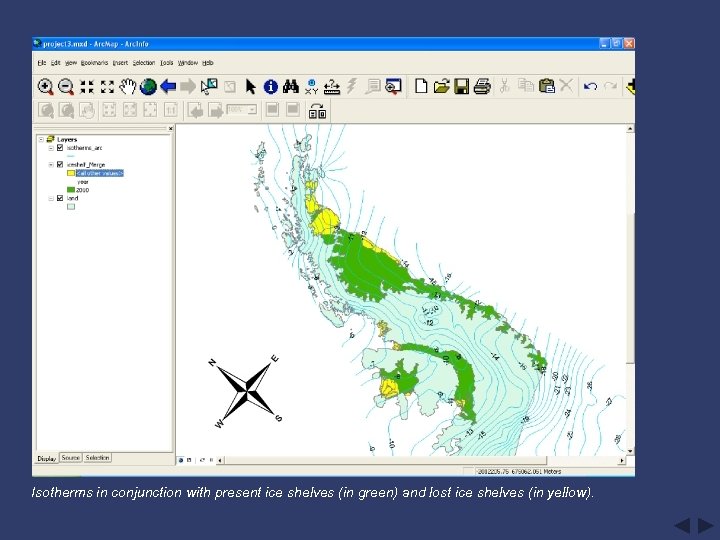Select the '<all other values>' legend label
This screenshot has width=720, height=540.
coord(100,173)
